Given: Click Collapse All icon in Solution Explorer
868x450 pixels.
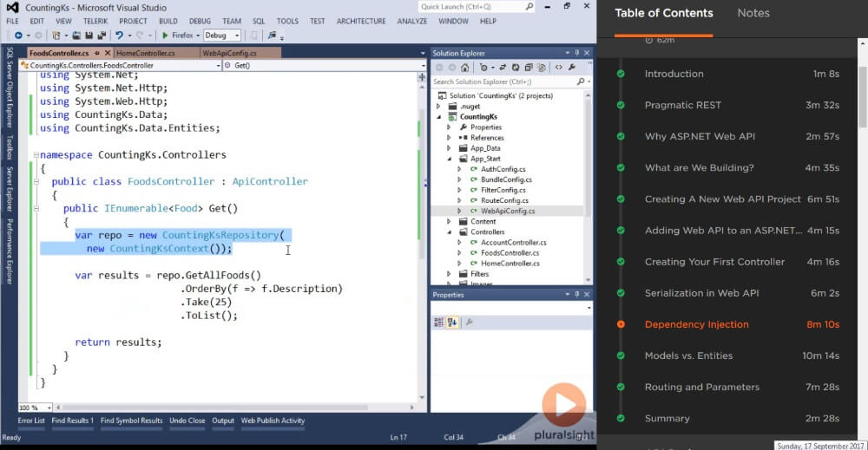Looking at the screenshot, I should 529,68.
